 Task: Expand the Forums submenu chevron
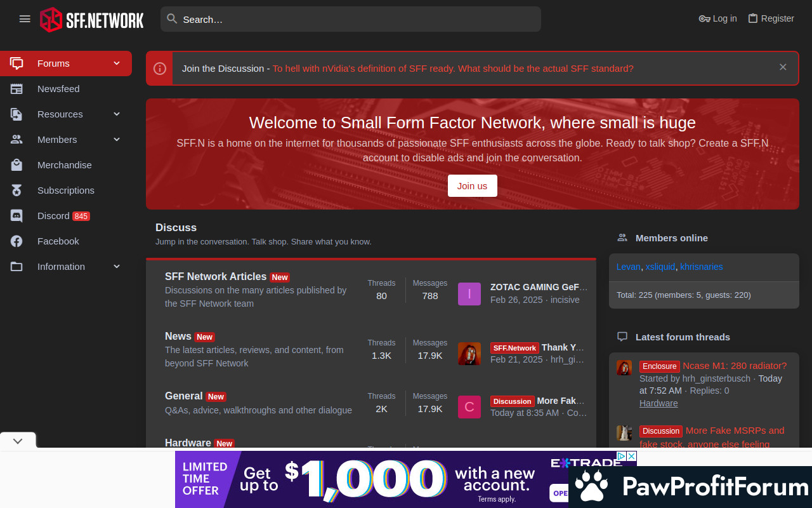coord(117,63)
